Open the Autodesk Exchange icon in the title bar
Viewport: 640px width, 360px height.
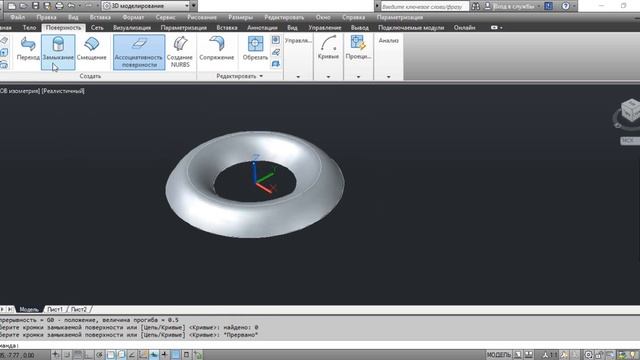pos(548,6)
